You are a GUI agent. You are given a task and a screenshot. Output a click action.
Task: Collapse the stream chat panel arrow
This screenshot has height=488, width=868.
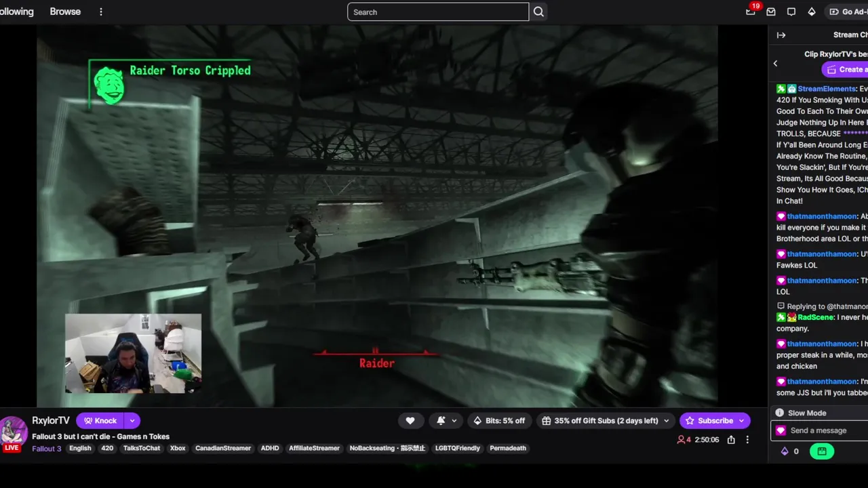click(x=781, y=35)
